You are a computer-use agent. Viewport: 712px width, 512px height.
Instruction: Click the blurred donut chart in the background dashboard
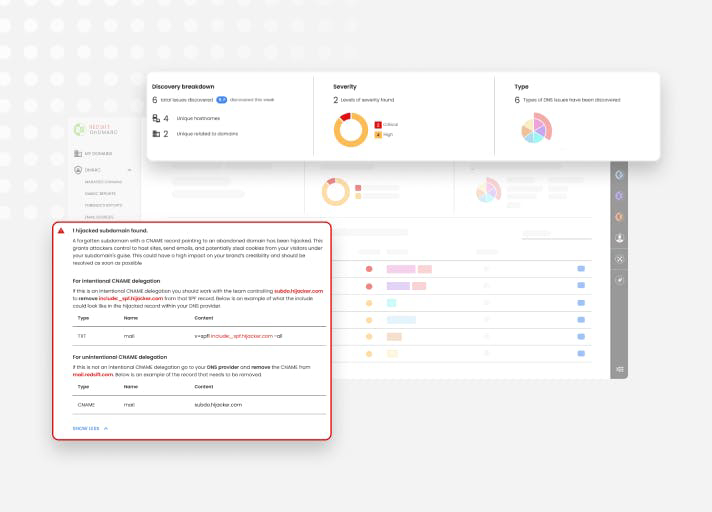tap(336, 192)
